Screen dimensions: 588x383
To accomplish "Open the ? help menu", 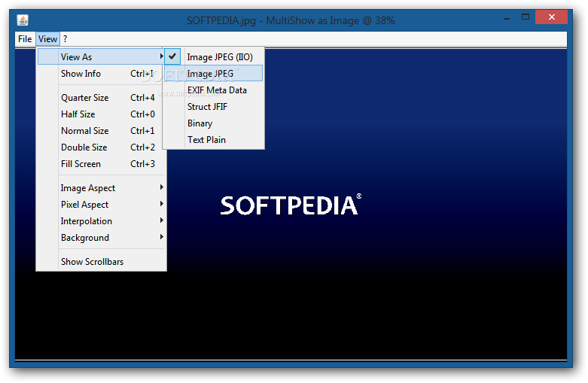I will pos(66,39).
